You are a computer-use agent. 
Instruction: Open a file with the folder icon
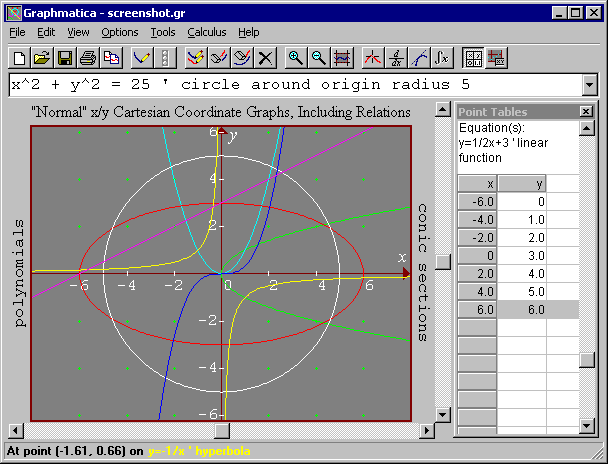pos(42,57)
